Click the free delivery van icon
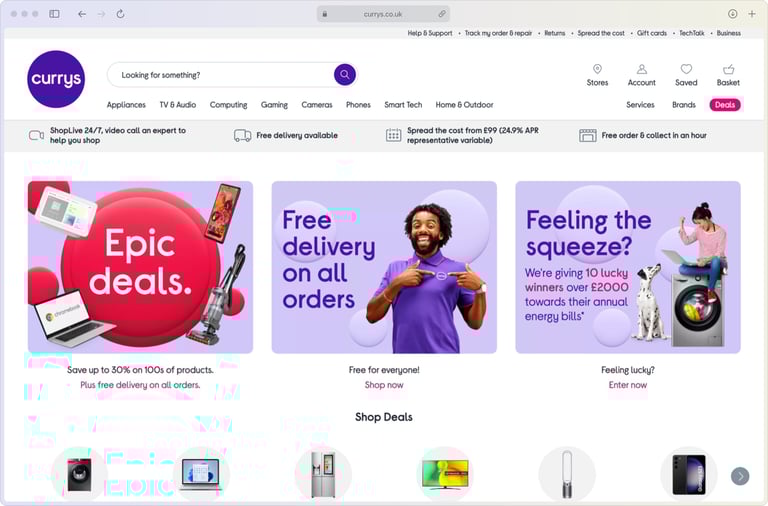Image resolution: width=768 pixels, height=506 pixels. tap(242, 135)
